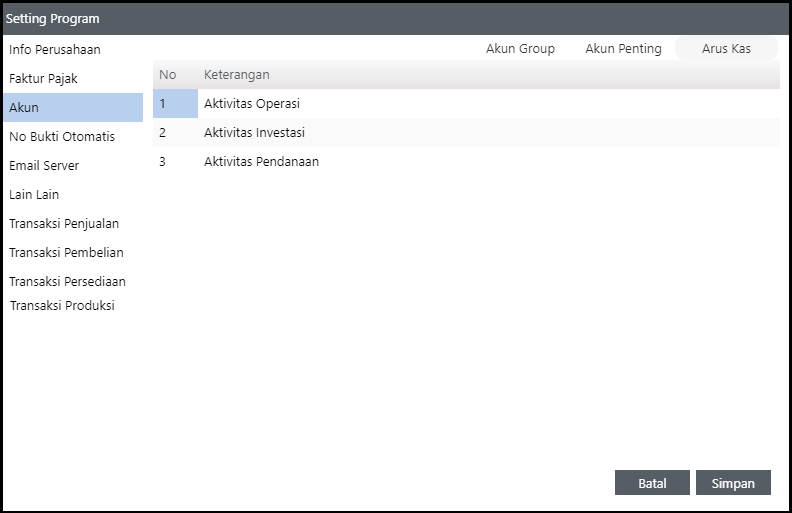Image resolution: width=792 pixels, height=513 pixels.
Task: Select Transaksi Pembelian in the sidebar
Action: (x=66, y=252)
